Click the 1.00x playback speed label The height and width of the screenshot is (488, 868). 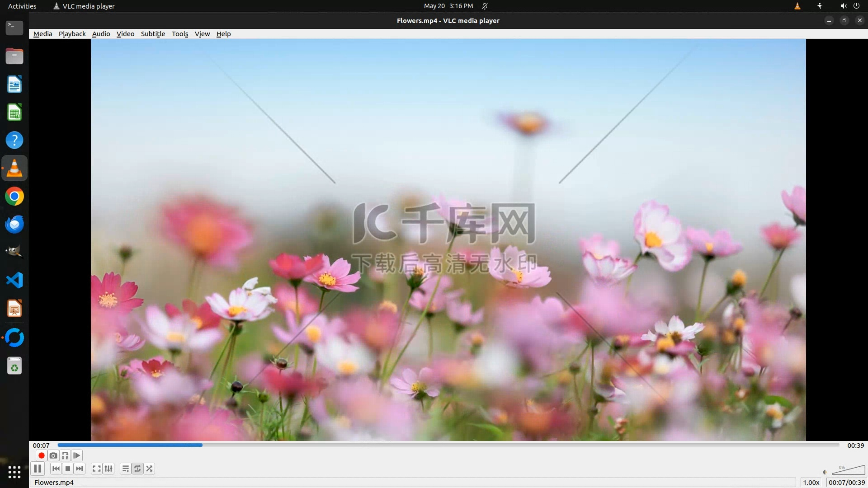[811, 483]
